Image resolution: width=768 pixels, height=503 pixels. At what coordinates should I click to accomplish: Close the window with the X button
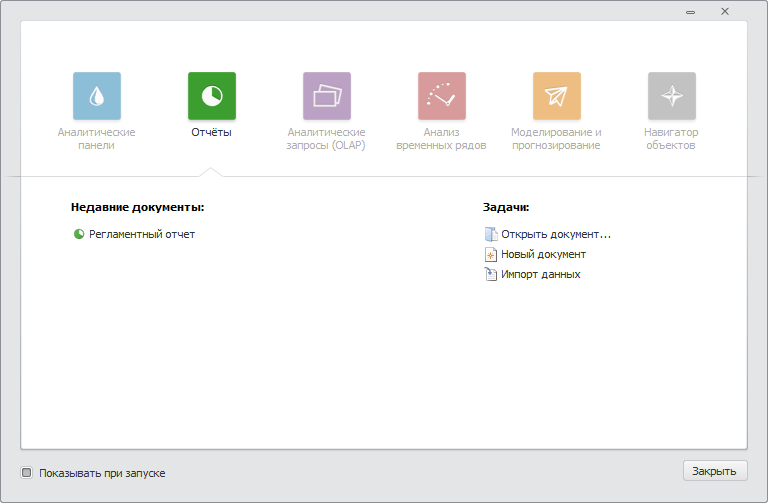[725, 11]
